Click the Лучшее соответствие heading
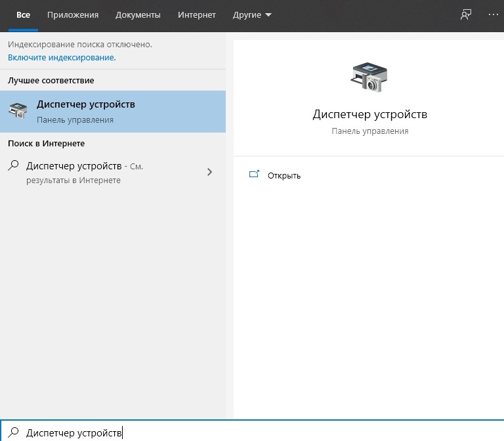This screenshot has width=504, height=441. 51,80
